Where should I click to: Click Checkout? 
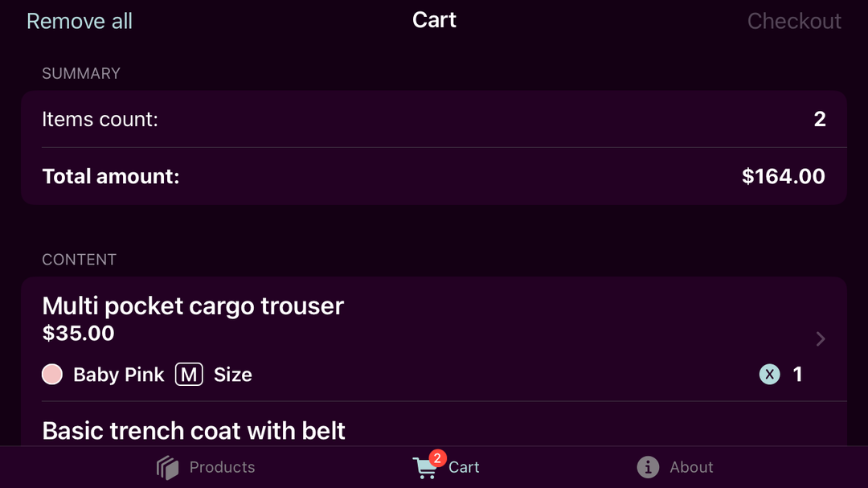(x=794, y=21)
